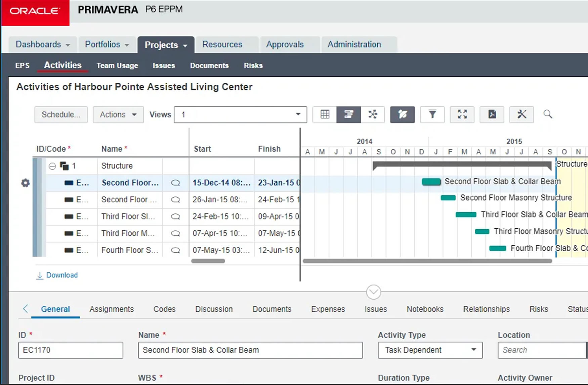Toggle the dark highlighted toolbar button before the filter
Image resolution: width=588 pixels, height=385 pixels.
tap(402, 115)
